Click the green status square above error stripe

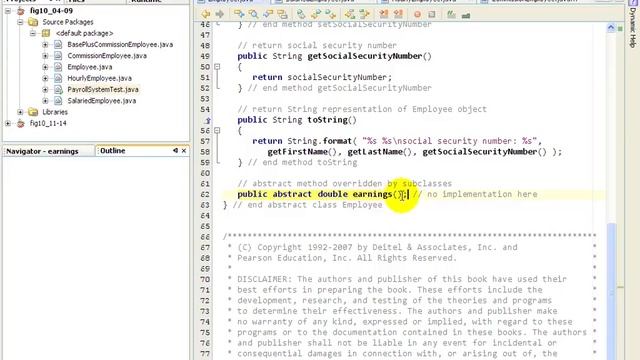click(x=620, y=29)
